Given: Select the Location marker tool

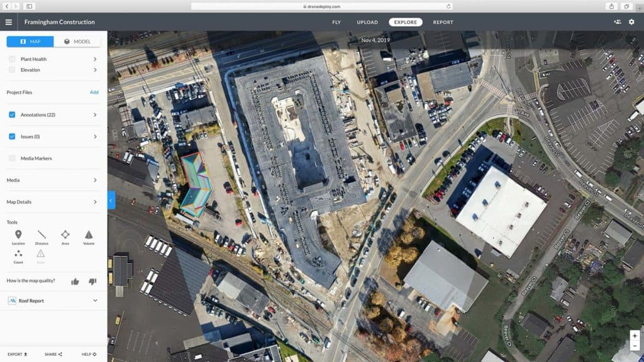Looking at the screenshot, I should click(x=18, y=235).
